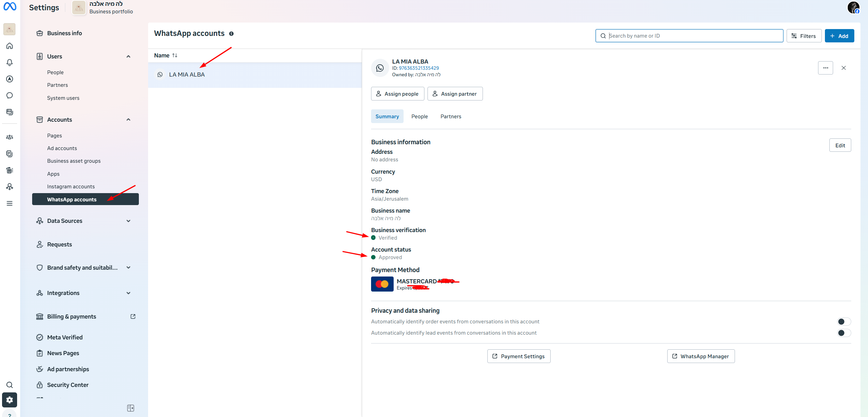Click the Meta logo icon
868x417 pixels.
tap(10, 6)
